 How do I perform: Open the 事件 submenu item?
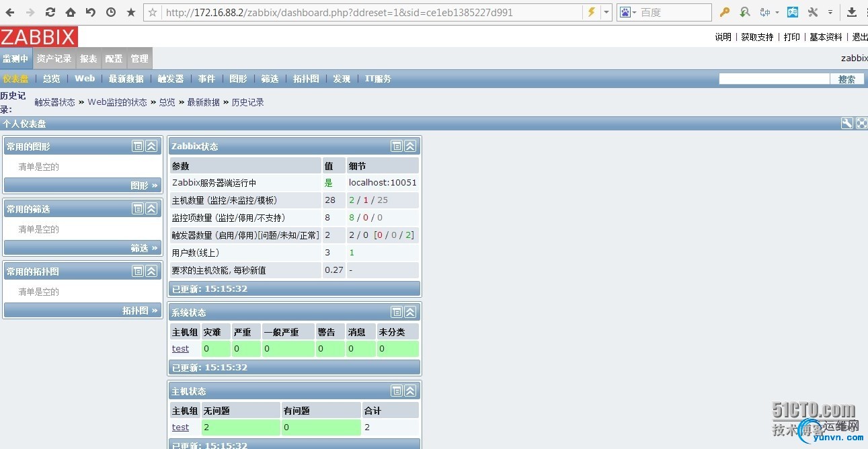point(206,79)
